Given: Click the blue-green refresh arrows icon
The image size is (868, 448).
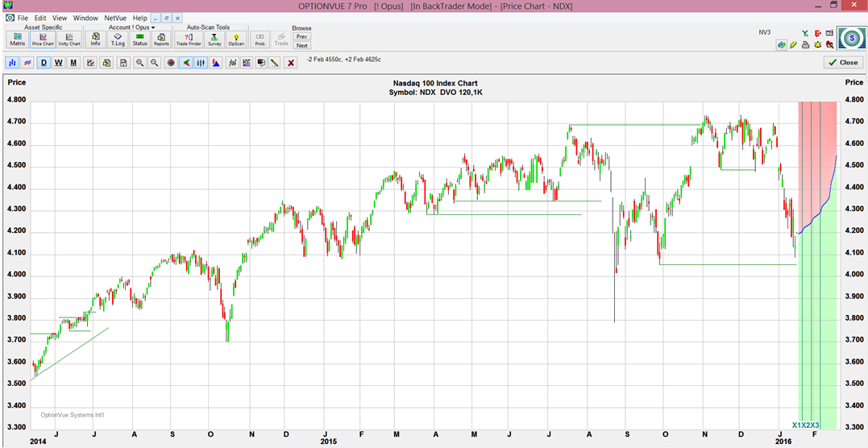Looking at the screenshot, I should click(x=782, y=44).
